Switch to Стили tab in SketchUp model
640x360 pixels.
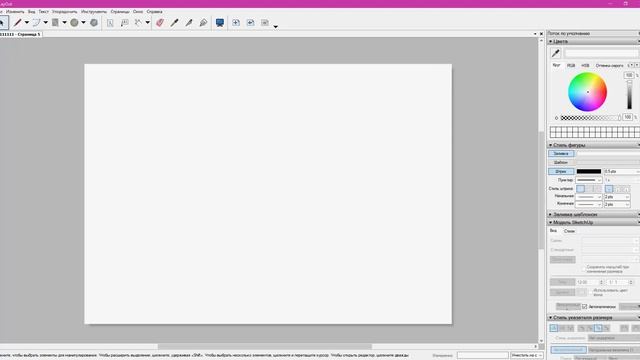coord(569,231)
